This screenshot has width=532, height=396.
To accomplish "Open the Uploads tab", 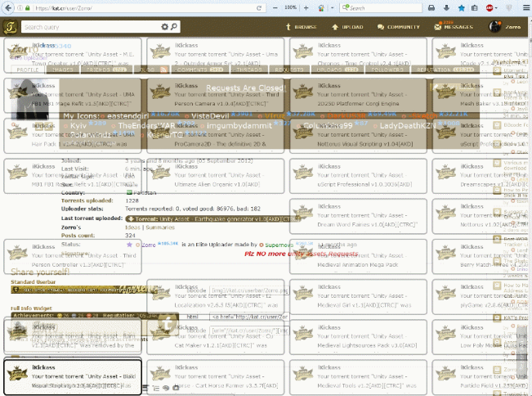I will [x=337, y=70].
